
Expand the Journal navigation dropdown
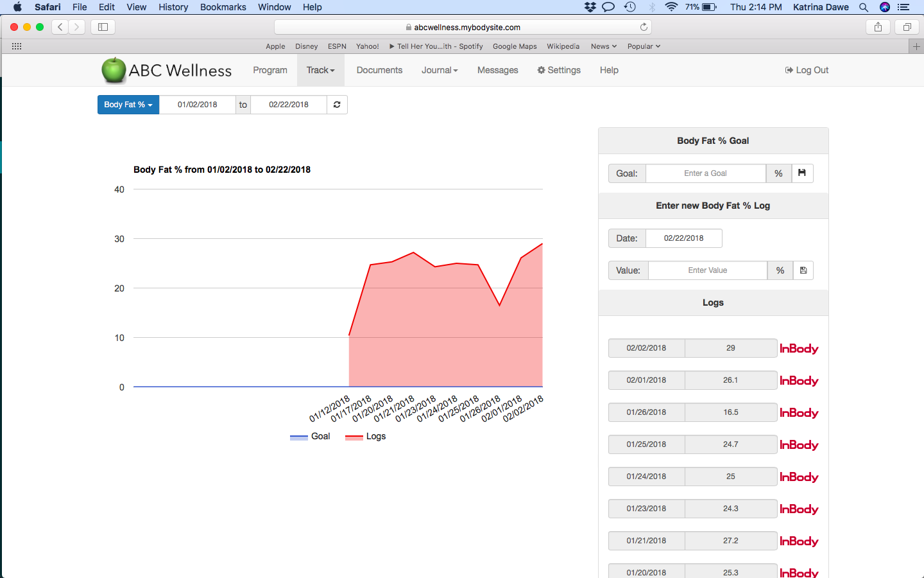(440, 70)
